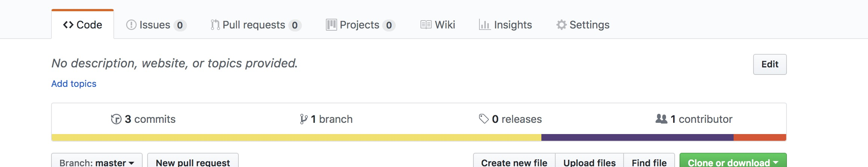The image size is (868, 167).
Task: Click the releases tag icon
Action: pos(484,119)
